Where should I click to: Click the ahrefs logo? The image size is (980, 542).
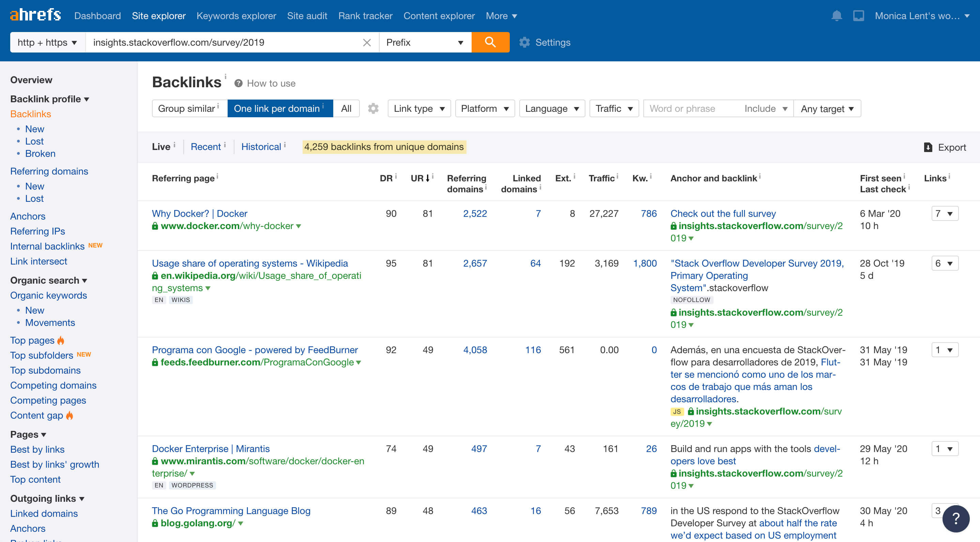point(35,15)
